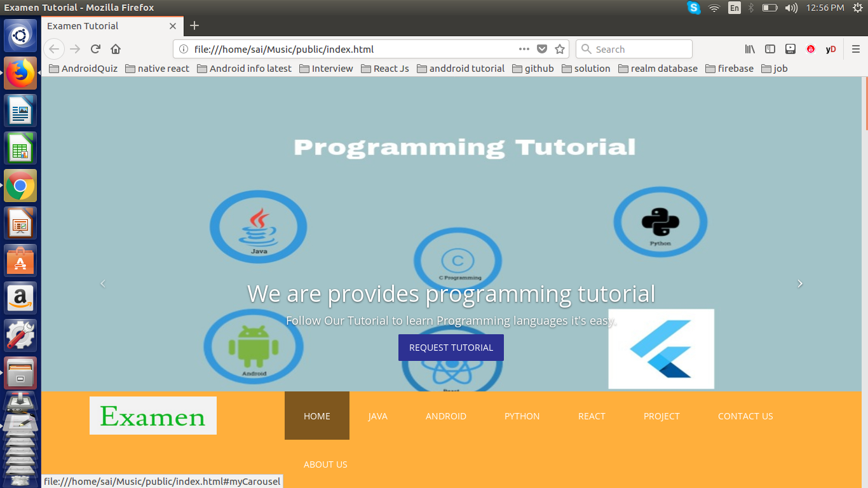Viewport: 868px width, 488px height.
Task: Click the Search input box
Action: coord(634,49)
